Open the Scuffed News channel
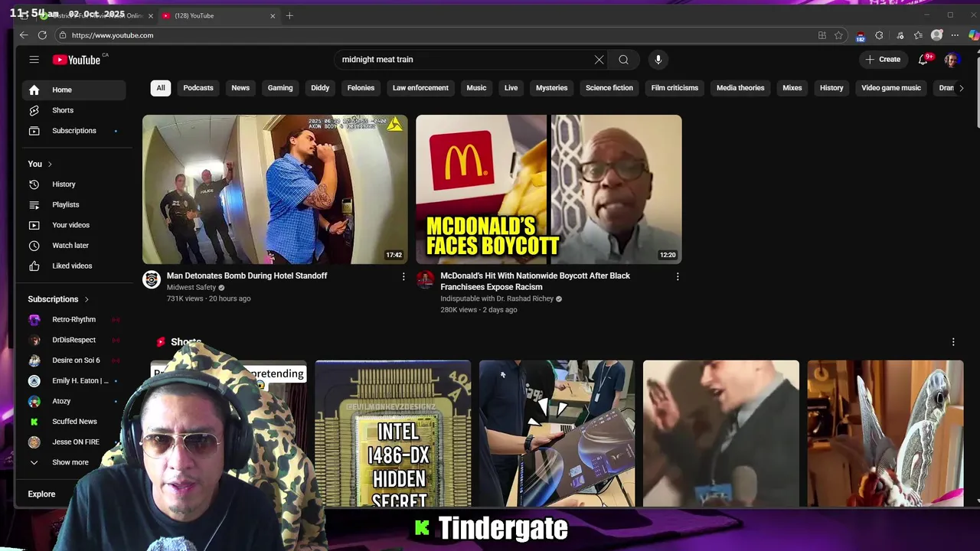 click(73, 422)
